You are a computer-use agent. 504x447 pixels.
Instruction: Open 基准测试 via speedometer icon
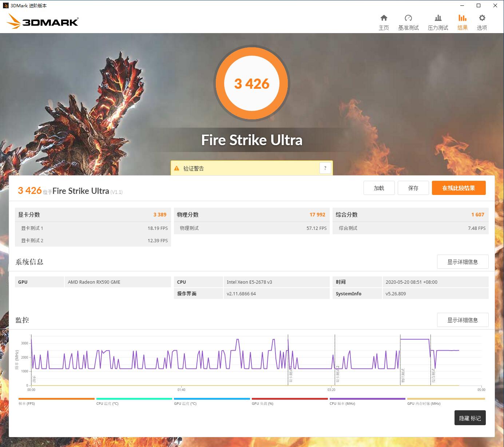coord(408,21)
